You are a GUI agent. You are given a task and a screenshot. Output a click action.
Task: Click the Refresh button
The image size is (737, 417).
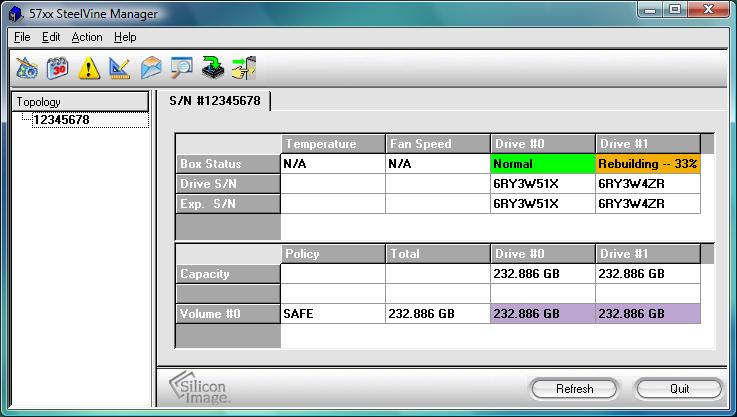click(574, 389)
